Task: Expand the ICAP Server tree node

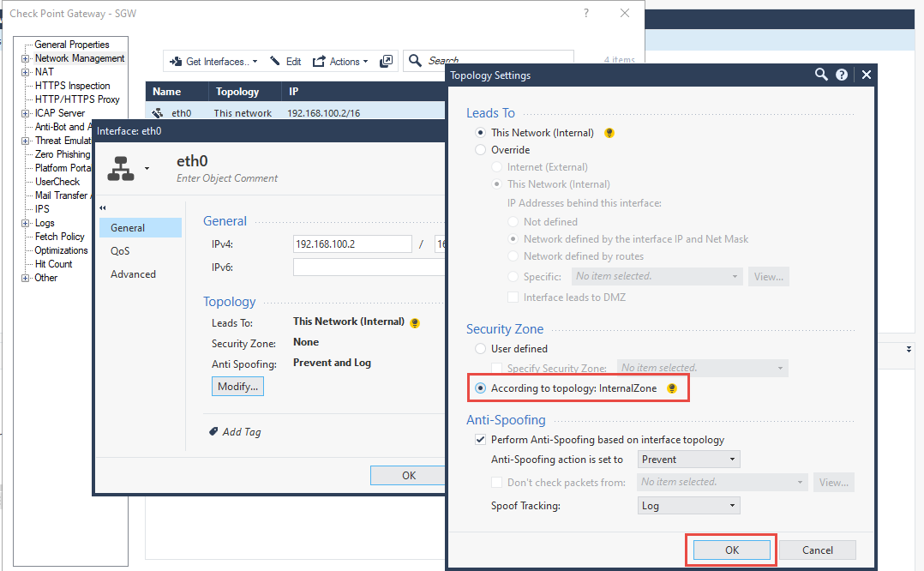Action: 25,113
